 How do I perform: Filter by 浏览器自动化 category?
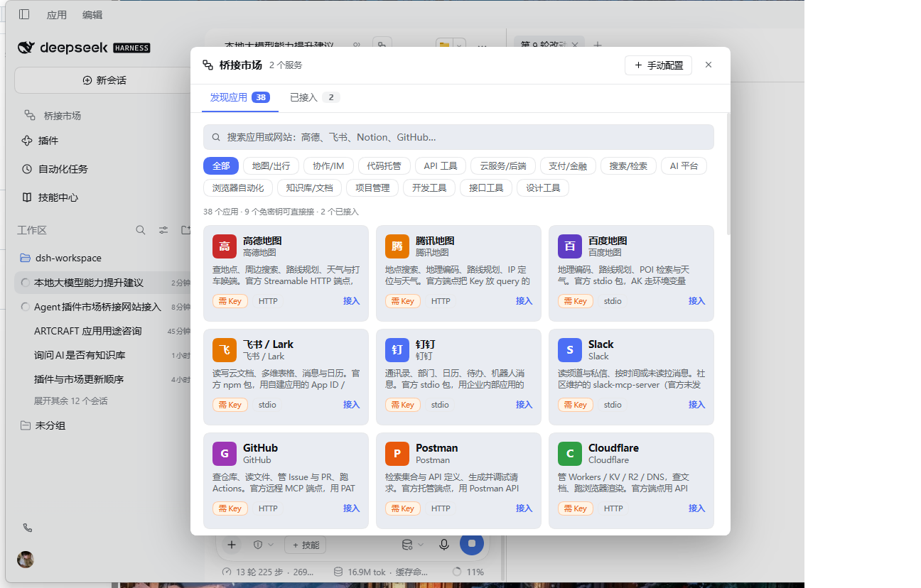[238, 187]
